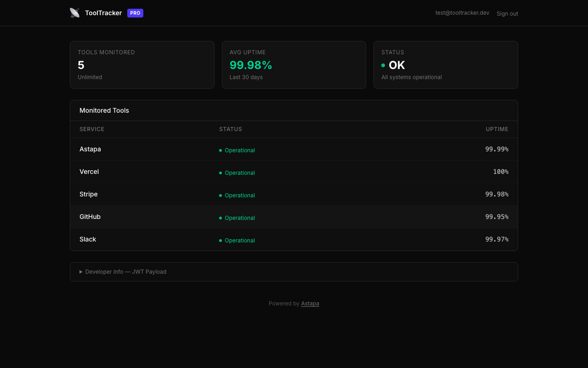Collapse the Monitored Tools panel header
This screenshot has width=588, height=368.
point(104,110)
